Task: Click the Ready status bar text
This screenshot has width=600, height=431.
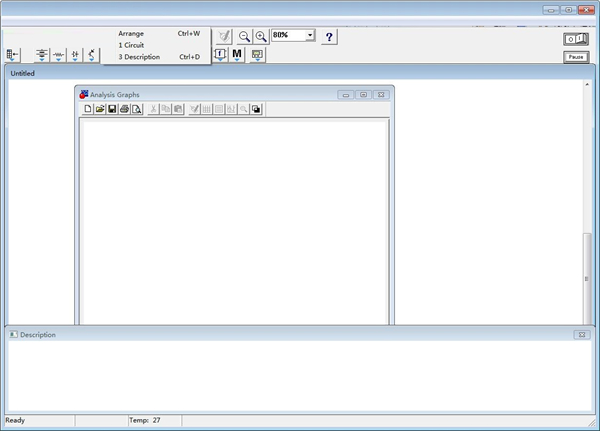Action: pyautogui.click(x=15, y=420)
